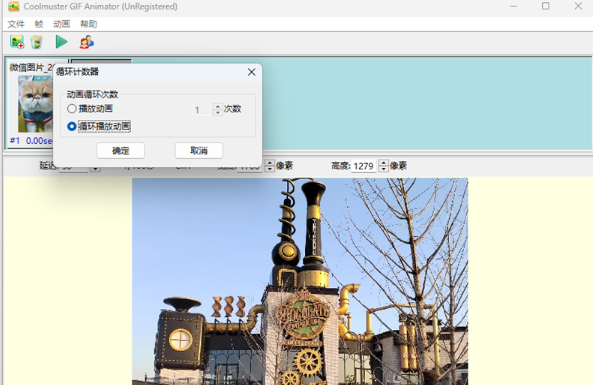Open the 文件 menu
593x385 pixels.
16,24
